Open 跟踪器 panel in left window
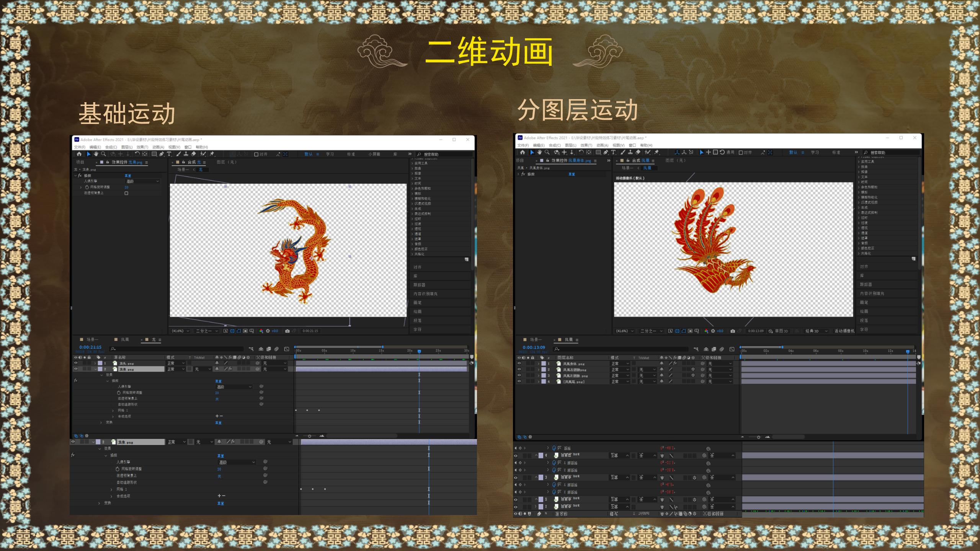Viewport: 980px width, 551px height. pyautogui.click(x=419, y=285)
